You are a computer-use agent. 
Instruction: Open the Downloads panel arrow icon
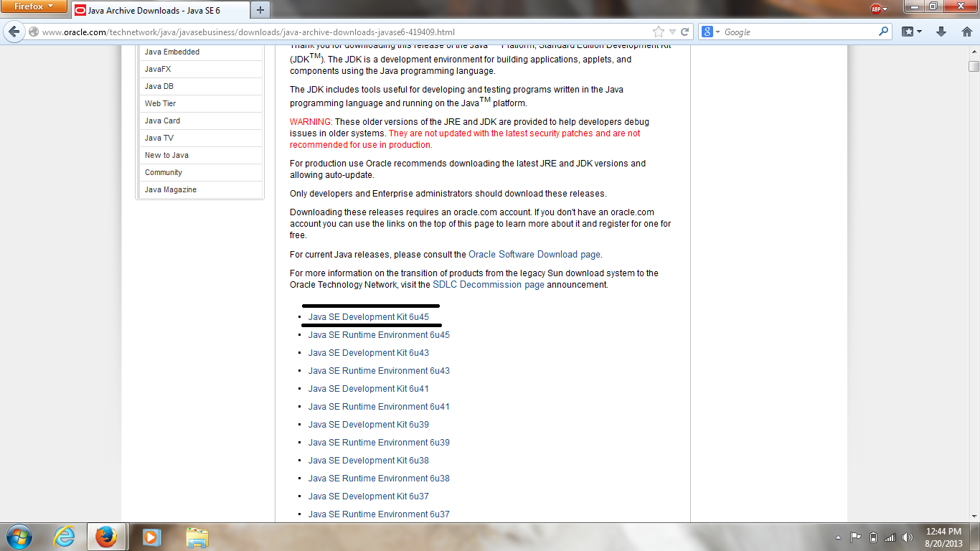click(x=941, y=32)
